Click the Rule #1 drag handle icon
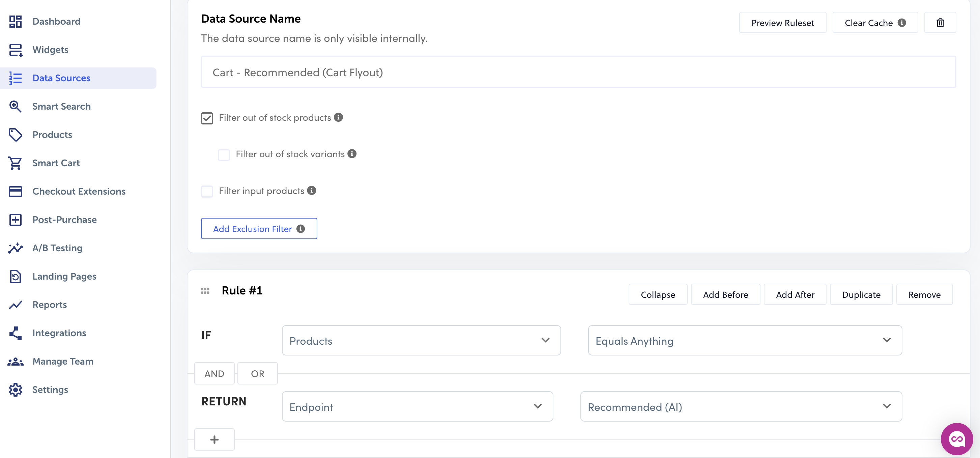 (205, 291)
